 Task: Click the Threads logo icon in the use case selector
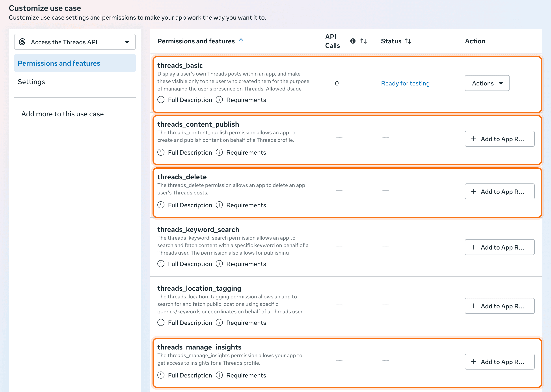pyautogui.click(x=22, y=42)
